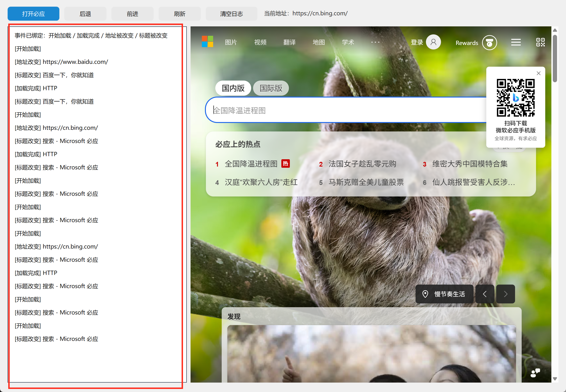Image resolution: width=566 pixels, height=392 pixels.
Task: Open hot topic 马斯克赠全美儿童股票
Action: [366, 182]
